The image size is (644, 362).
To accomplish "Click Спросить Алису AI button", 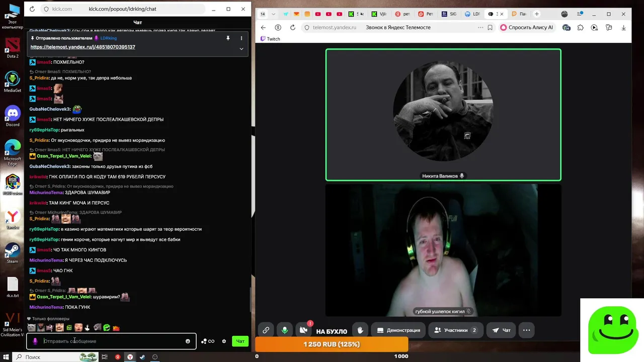I will (527, 27).
